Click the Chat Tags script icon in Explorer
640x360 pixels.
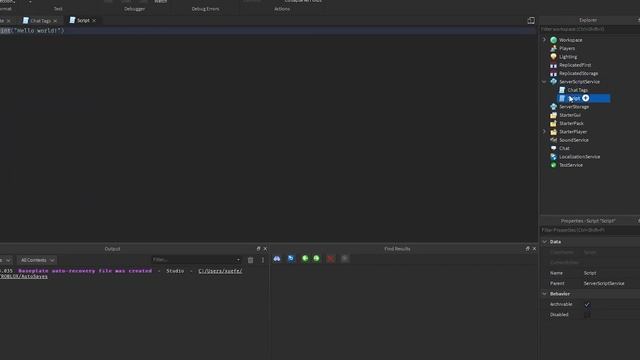pos(562,90)
